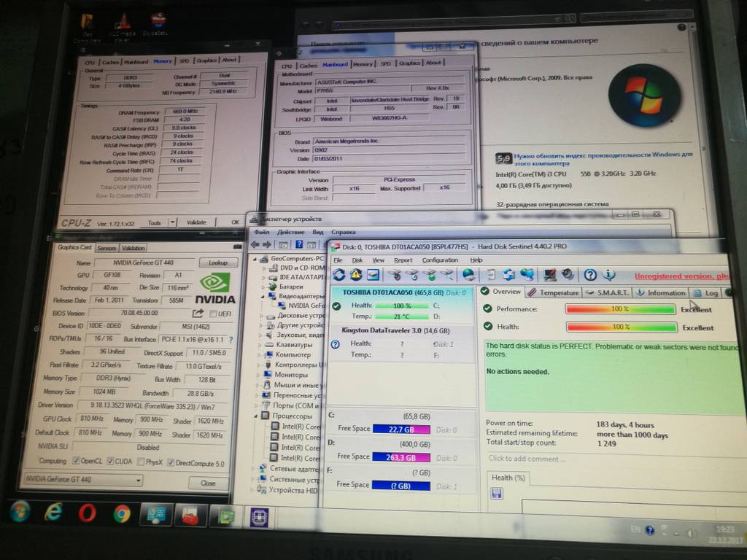This screenshot has height=560, width=747.
Task: Click the globe icon in Hard Disk Sentinel toolbar
Action: pyautogui.click(x=468, y=275)
